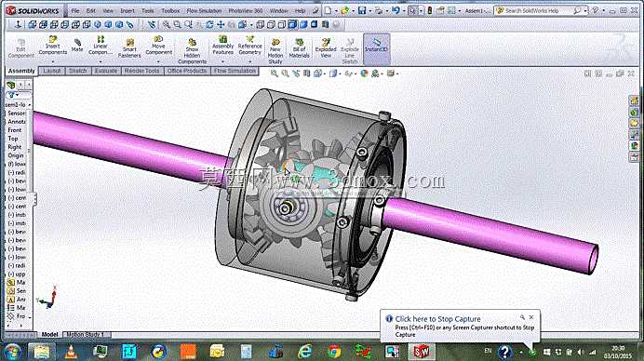The height and width of the screenshot is (361, 644).
Task: Click Linear Component Pattern tool
Action: 101,46
